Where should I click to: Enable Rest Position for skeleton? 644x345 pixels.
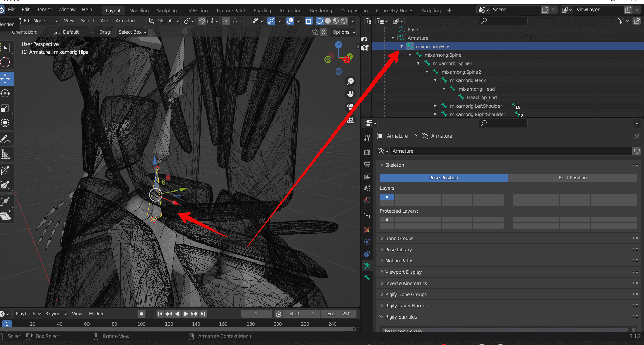point(572,178)
